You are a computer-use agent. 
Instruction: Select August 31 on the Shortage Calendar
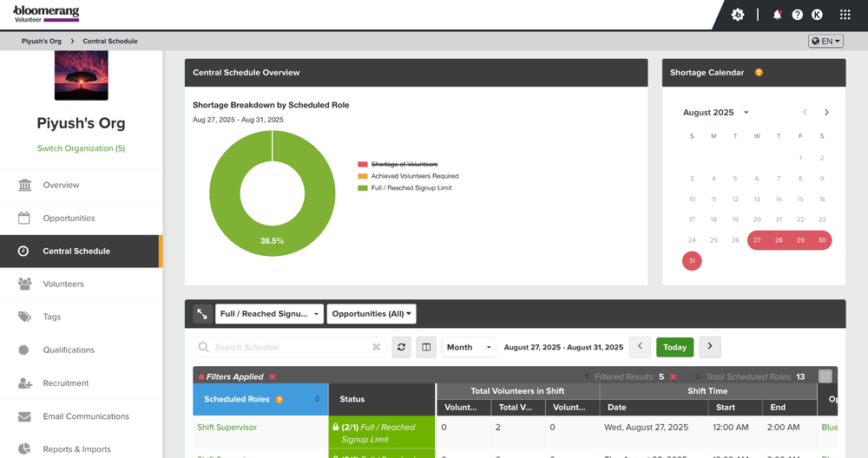[x=692, y=261]
